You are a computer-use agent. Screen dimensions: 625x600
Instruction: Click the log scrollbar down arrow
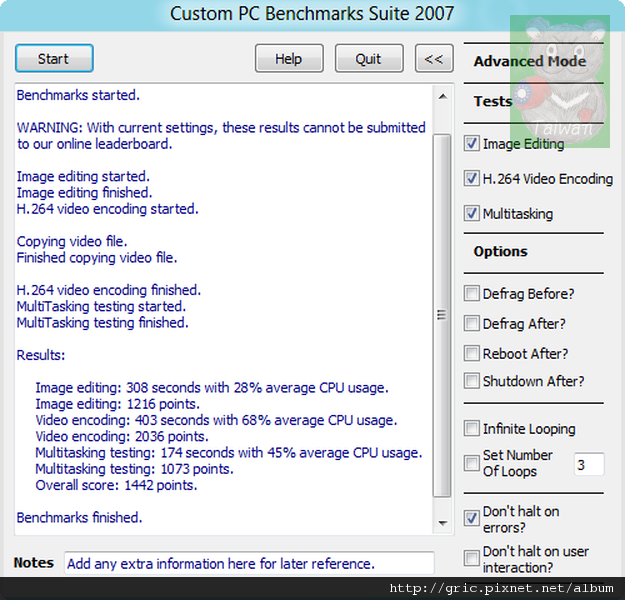click(442, 523)
